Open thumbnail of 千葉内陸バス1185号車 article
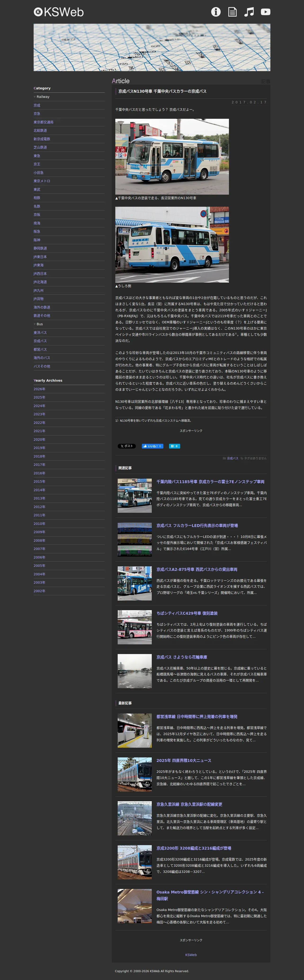Viewport: 304px width, 980px height. click(134, 496)
